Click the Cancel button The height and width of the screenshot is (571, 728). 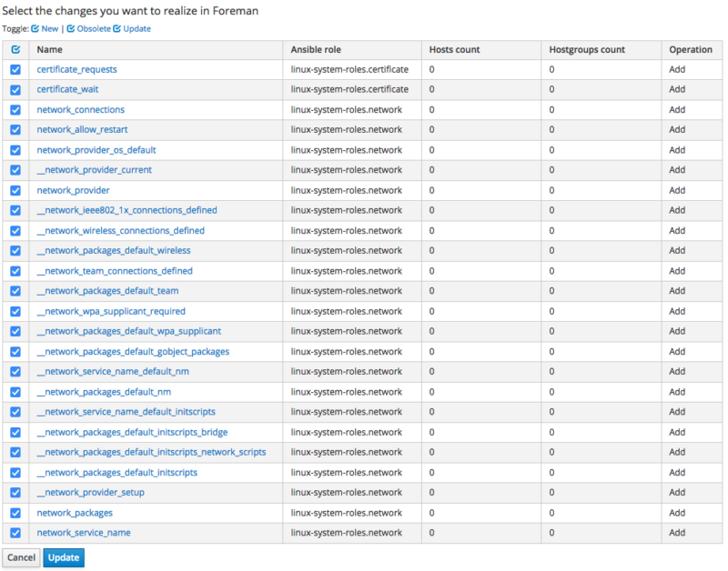pos(21,557)
